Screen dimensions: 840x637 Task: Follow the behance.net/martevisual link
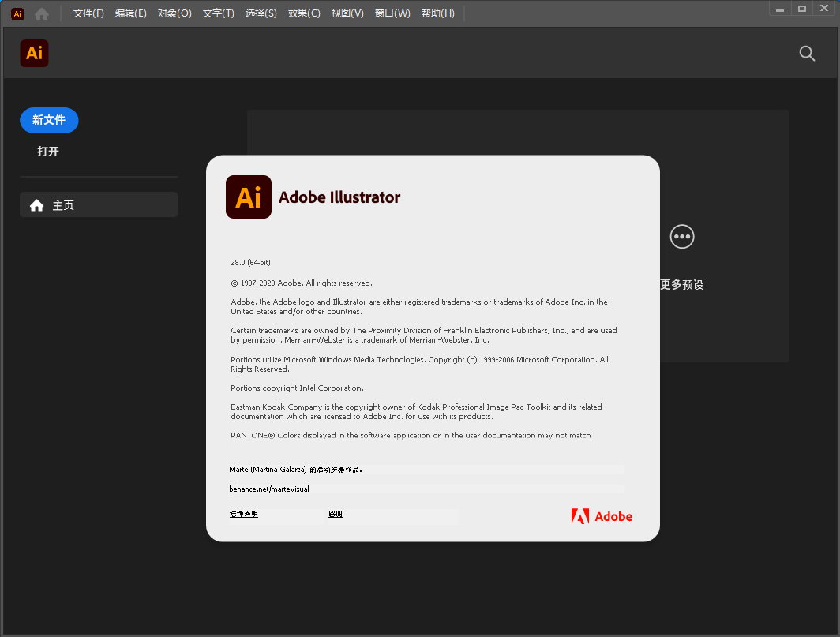pos(269,489)
